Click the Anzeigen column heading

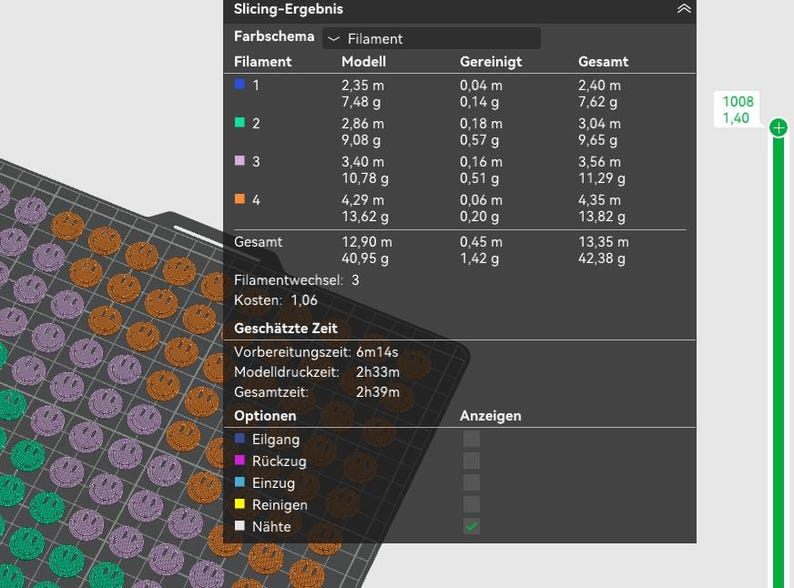click(x=490, y=416)
